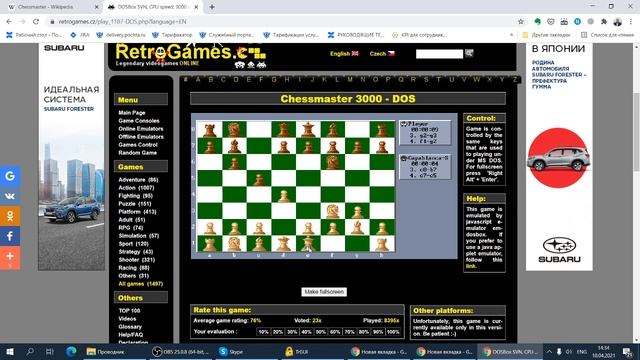Select the white pawn on d4

(x=284, y=195)
